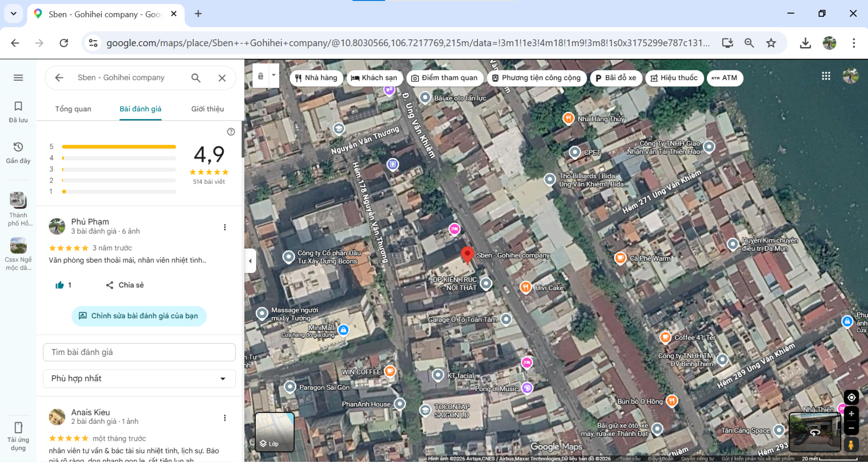Like Phú Phạm's review thumbs-up
Screen dimensions: 868x462
60,285
